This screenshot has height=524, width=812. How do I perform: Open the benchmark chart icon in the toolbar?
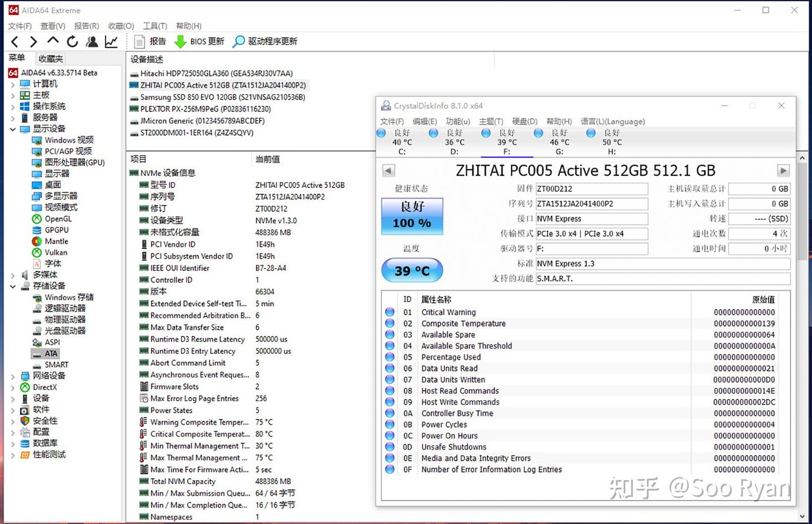click(x=111, y=41)
